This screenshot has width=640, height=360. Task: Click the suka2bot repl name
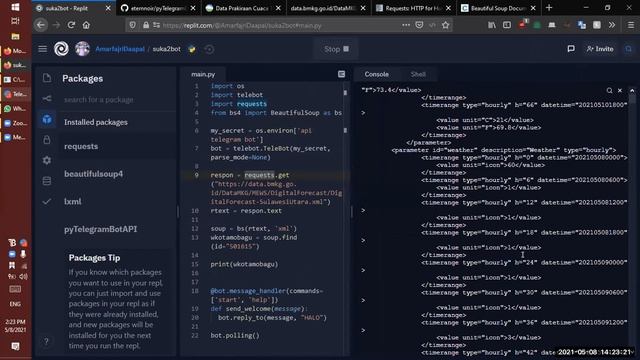[167, 49]
